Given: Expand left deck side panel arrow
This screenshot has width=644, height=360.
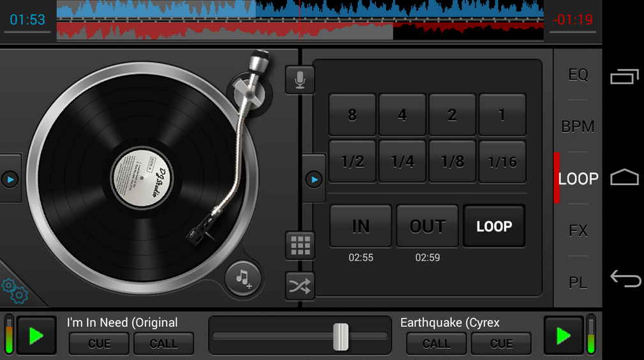Looking at the screenshot, I should [10, 179].
